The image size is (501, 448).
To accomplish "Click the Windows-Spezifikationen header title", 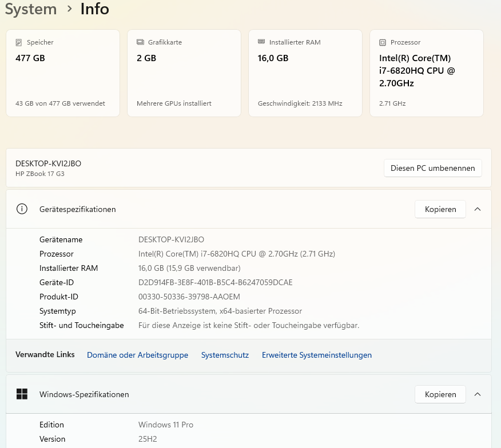I will click(x=84, y=394).
